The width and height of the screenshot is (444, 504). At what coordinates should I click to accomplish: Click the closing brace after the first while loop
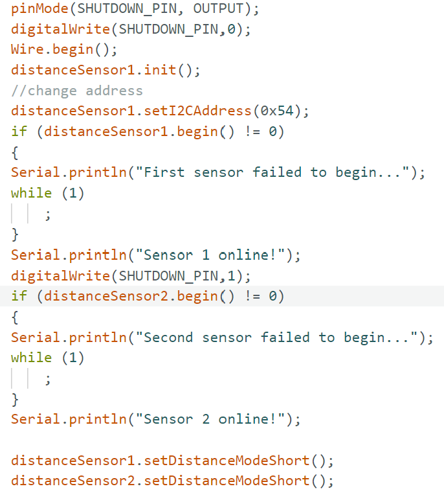pyautogui.click(x=15, y=235)
